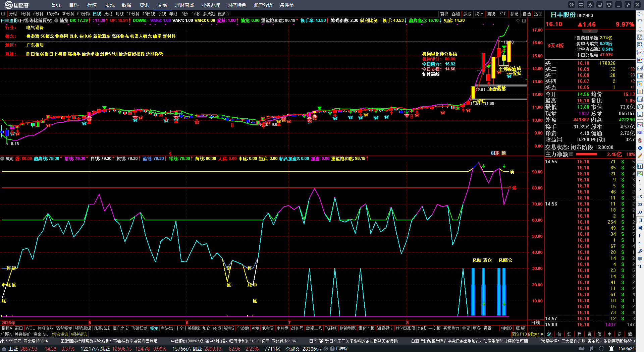Open the fx formula manager icon
Image resolution: width=644 pixels, height=352 pixels.
[590, 5]
